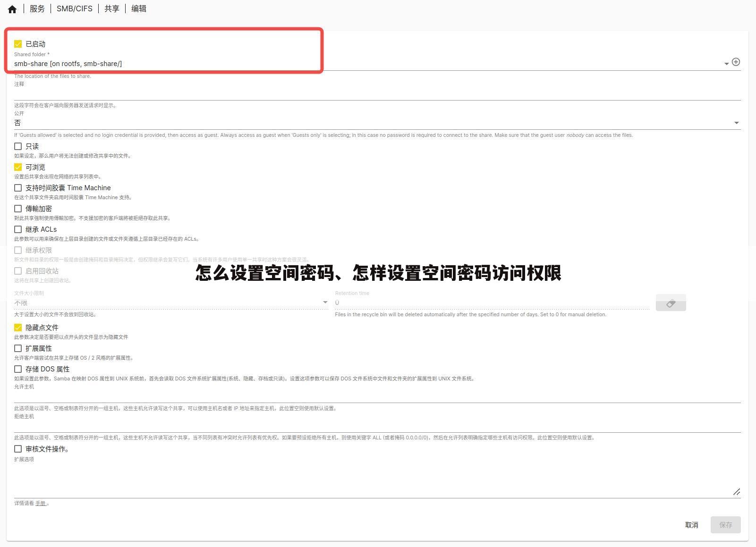This screenshot has width=756, height=547.
Task: Go to the home dashboard icon
Action: pyautogui.click(x=12, y=9)
